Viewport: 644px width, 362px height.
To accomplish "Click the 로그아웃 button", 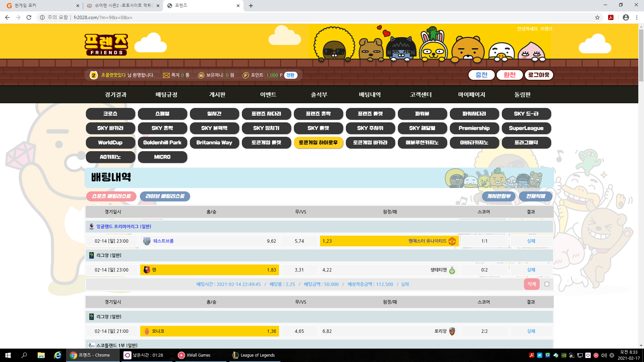I will [x=539, y=75].
